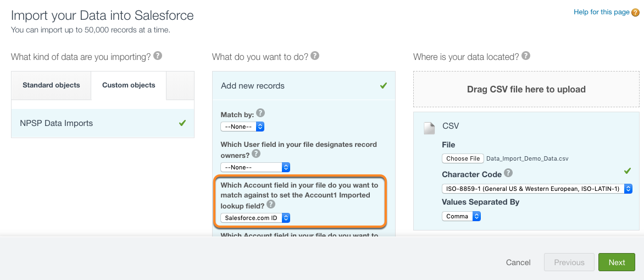
Task: Switch to the Custom objects tab
Action: (x=129, y=85)
